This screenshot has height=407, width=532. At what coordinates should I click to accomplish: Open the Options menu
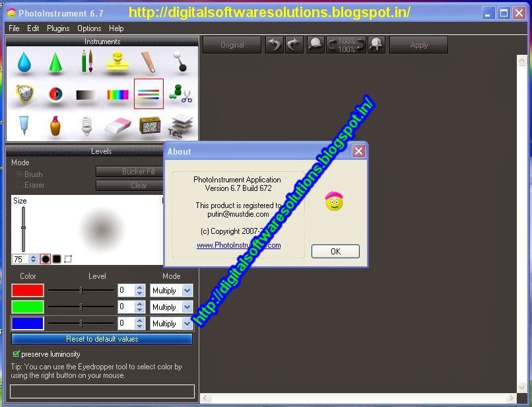tap(89, 28)
